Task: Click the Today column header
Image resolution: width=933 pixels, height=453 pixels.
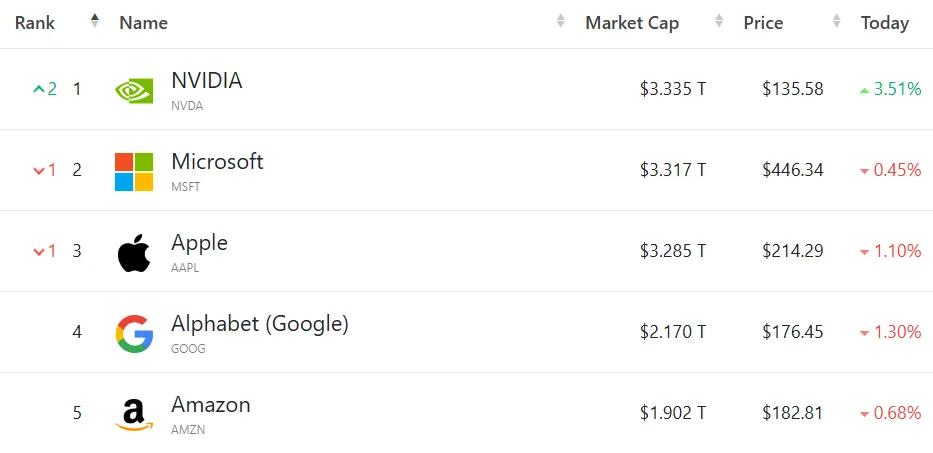Action: coord(885,23)
